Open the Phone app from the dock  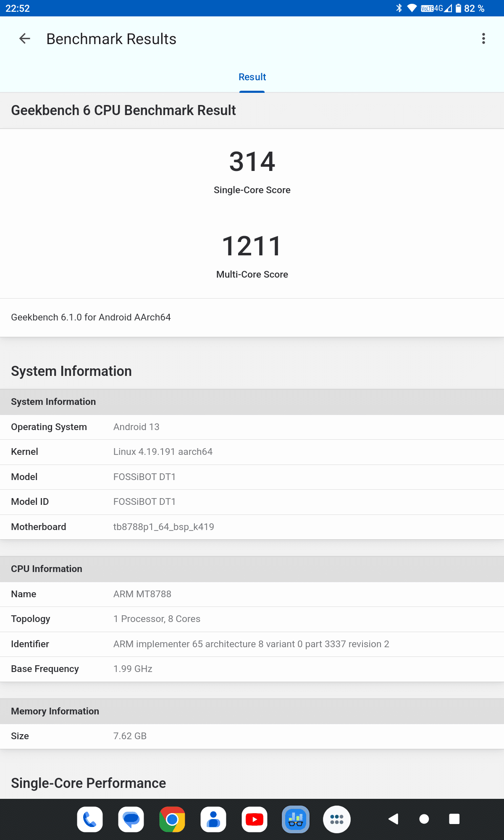90,819
